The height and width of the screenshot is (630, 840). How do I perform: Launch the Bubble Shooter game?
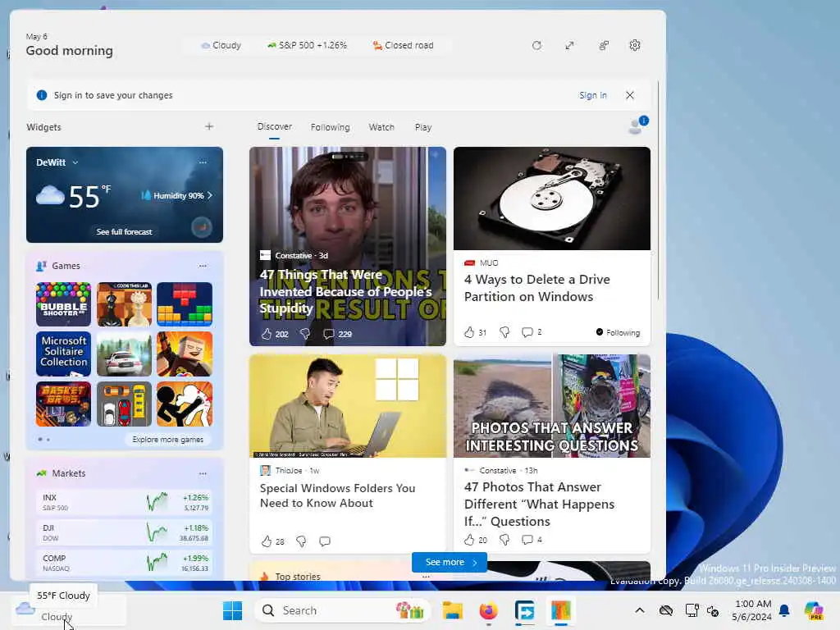(x=63, y=304)
